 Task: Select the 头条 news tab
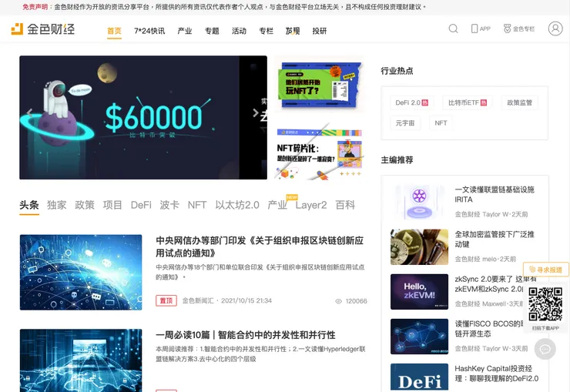(29, 205)
